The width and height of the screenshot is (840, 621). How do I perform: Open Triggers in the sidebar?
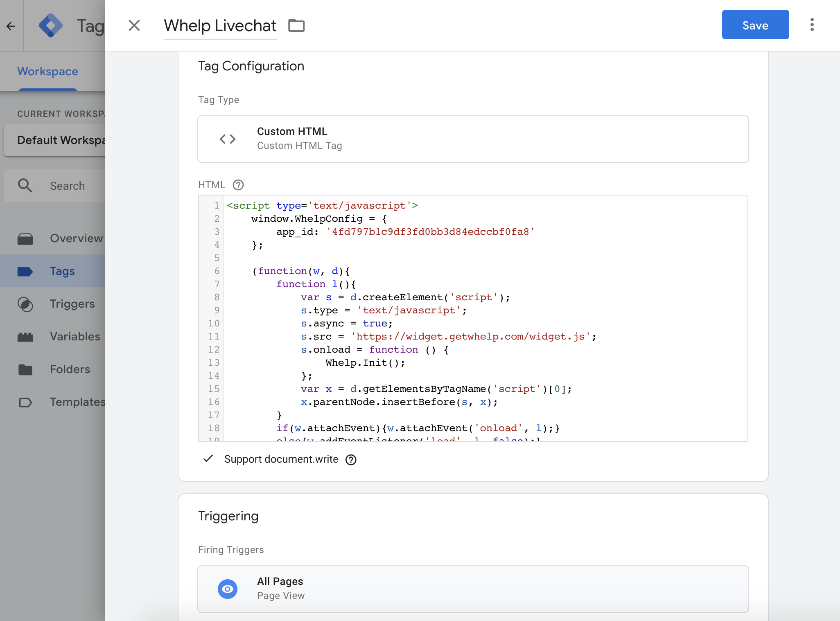tap(52, 304)
